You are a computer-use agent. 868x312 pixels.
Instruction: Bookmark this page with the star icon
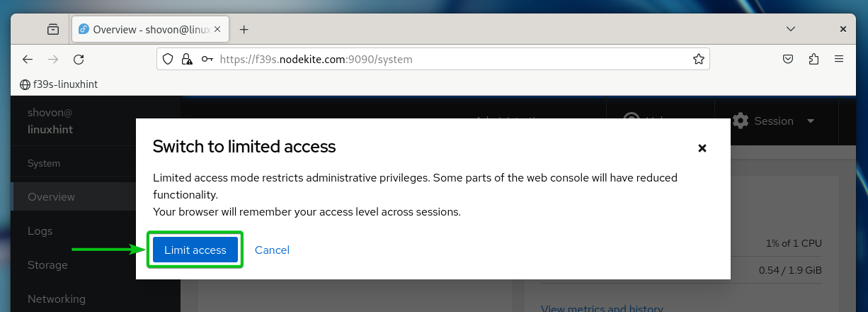coord(698,60)
